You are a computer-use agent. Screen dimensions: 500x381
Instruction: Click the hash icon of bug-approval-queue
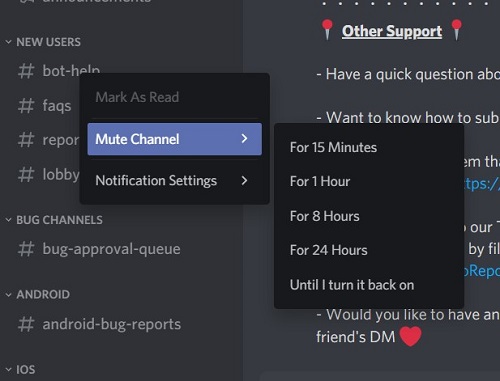click(x=26, y=249)
